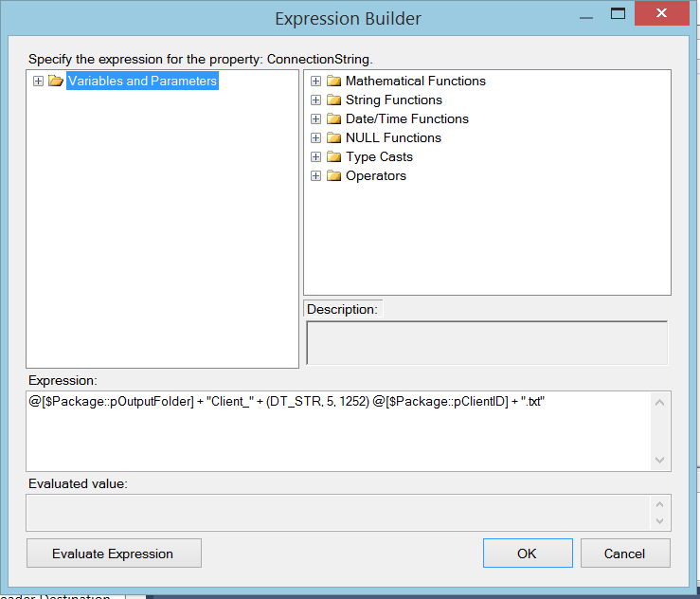The height and width of the screenshot is (599, 700).
Task: Dismiss the dialog with Cancel
Action: [x=625, y=554]
